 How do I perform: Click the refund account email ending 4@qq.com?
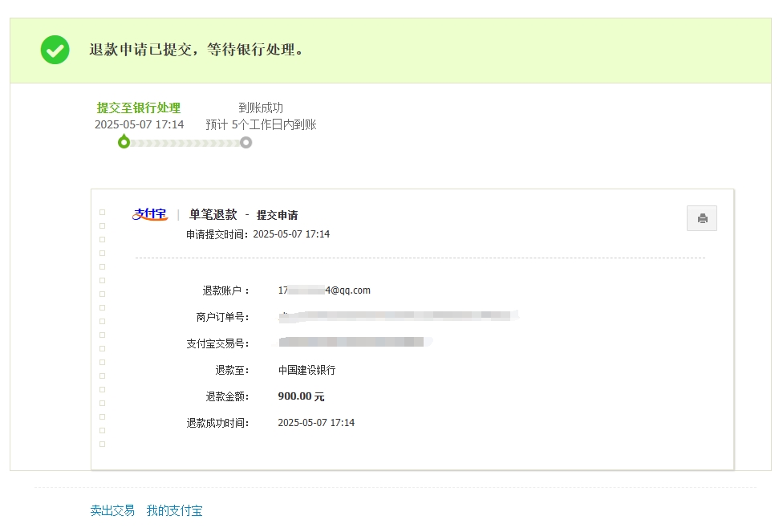click(x=324, y=290)
